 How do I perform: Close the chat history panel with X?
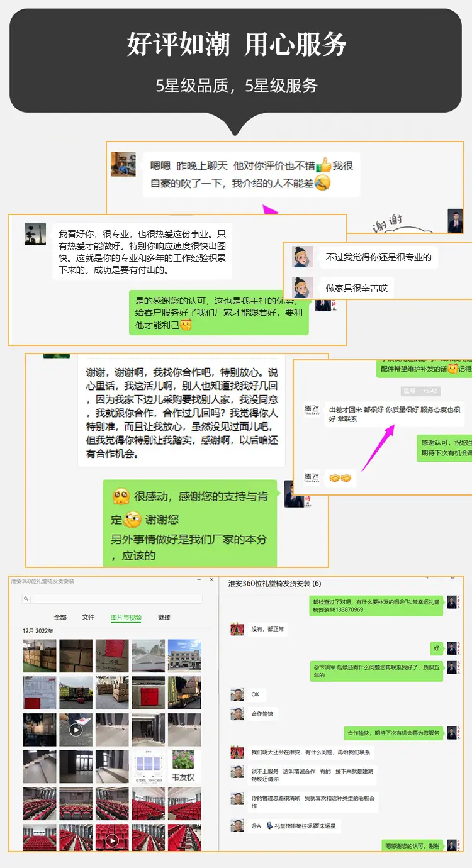(x=212, y=580)
